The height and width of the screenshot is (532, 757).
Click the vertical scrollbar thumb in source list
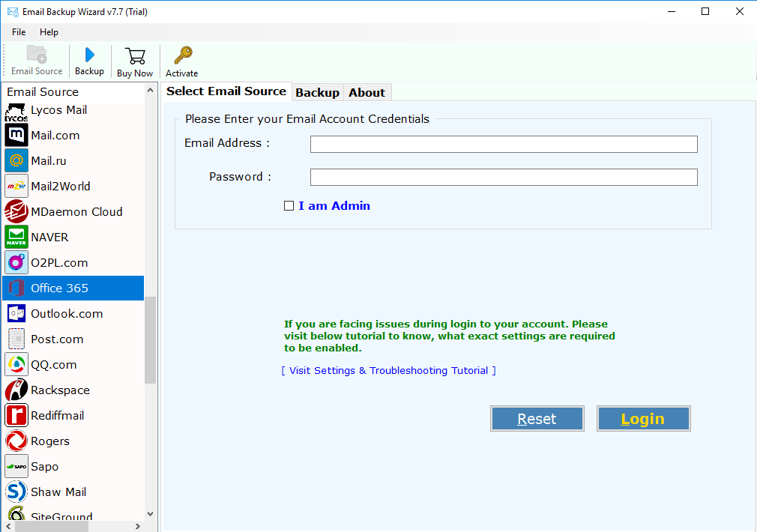(150, 340)
